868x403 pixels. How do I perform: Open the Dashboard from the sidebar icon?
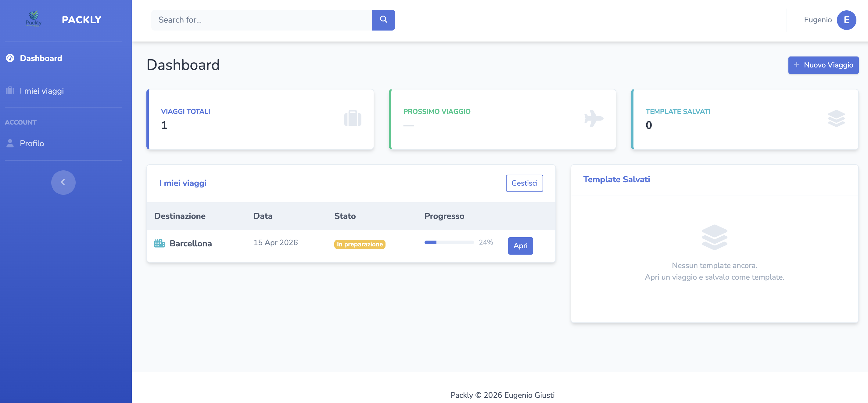tap(10, 58)
